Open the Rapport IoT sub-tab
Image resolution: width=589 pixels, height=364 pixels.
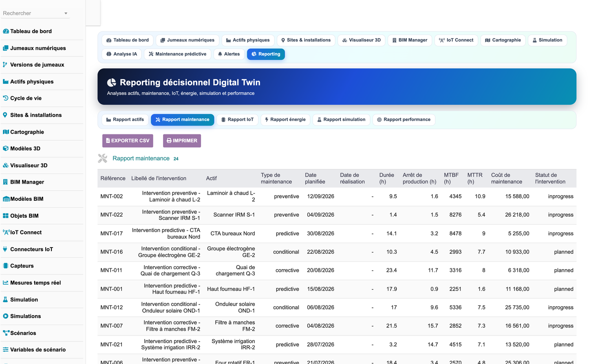(x=237, y=120)
